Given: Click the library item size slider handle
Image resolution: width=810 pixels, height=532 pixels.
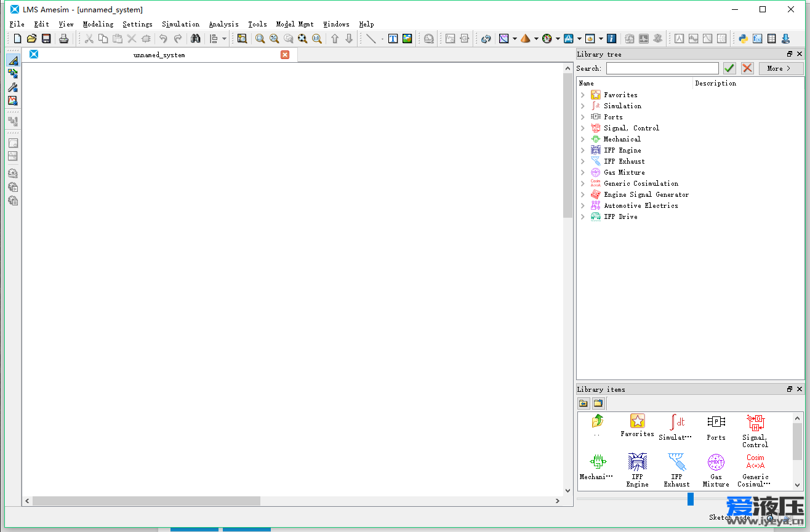Looking at the screenshot, I should (691, 499).
